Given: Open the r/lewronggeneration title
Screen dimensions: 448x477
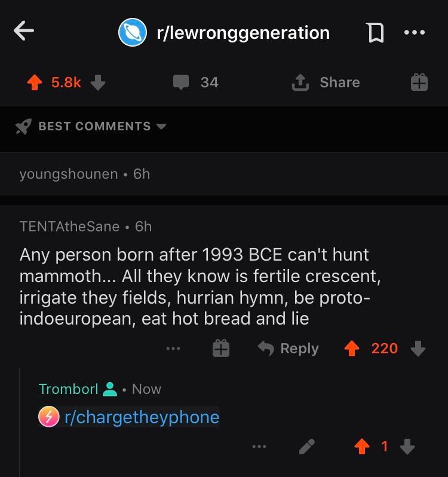Looking at the screenshot, I should 243,32.
